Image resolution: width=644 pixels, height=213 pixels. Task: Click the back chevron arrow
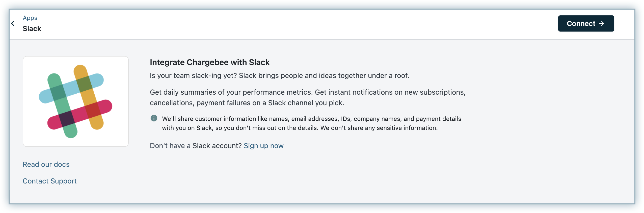[x=13, y=23]
